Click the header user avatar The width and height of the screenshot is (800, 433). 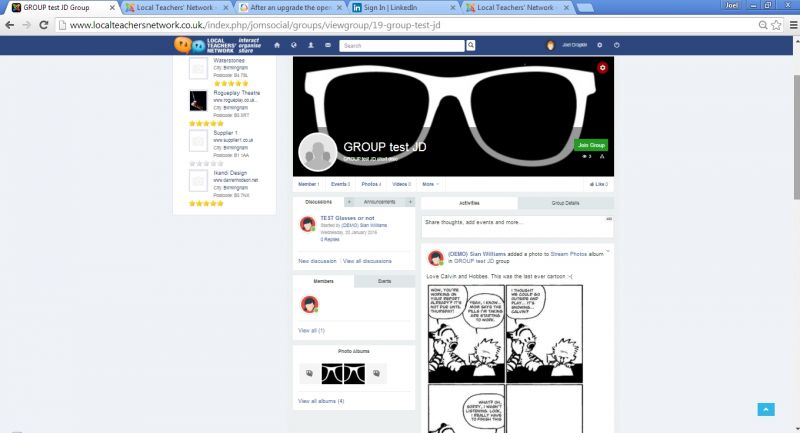click(x=551, y=45)
